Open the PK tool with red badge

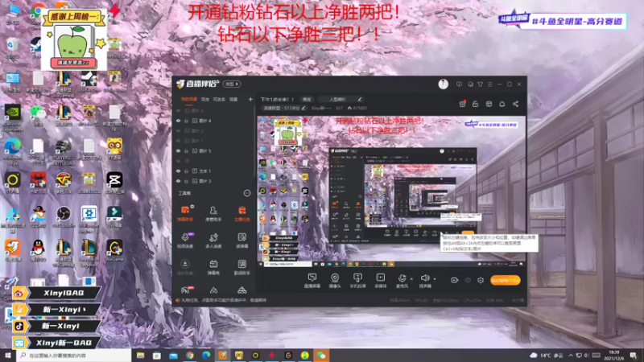[186, 290]
